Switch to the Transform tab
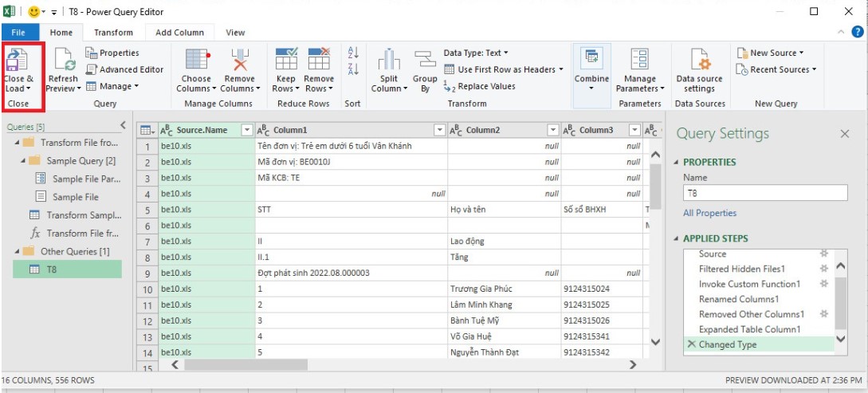The height and width of the screenshot is (393, 868). 113,33
